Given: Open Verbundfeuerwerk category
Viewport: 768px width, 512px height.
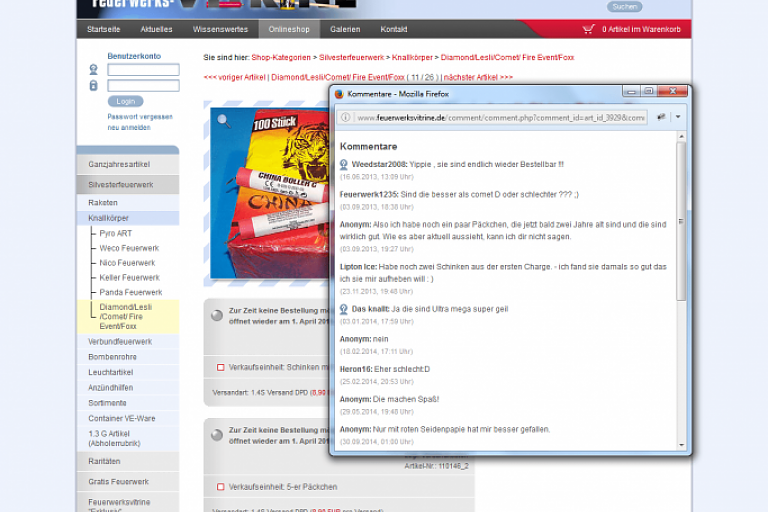Looking at the screenshot, I should pyautogui.click(x=128, y=341).
